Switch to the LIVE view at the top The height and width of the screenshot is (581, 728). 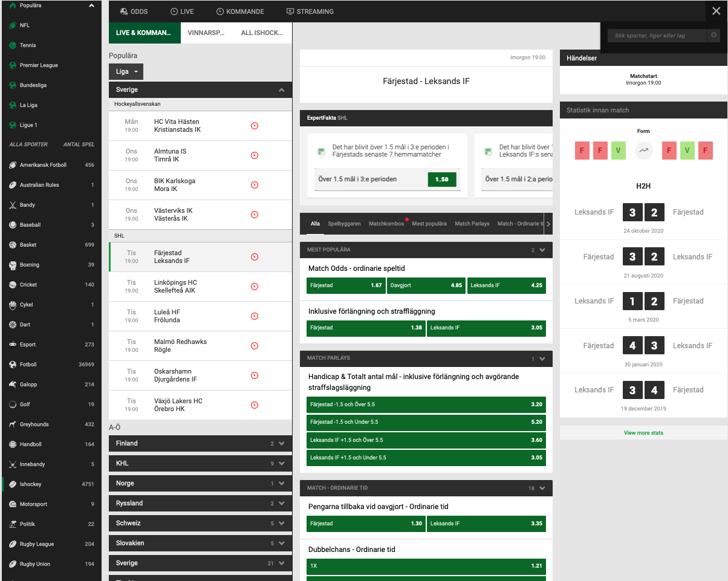[x=182, y=11]
